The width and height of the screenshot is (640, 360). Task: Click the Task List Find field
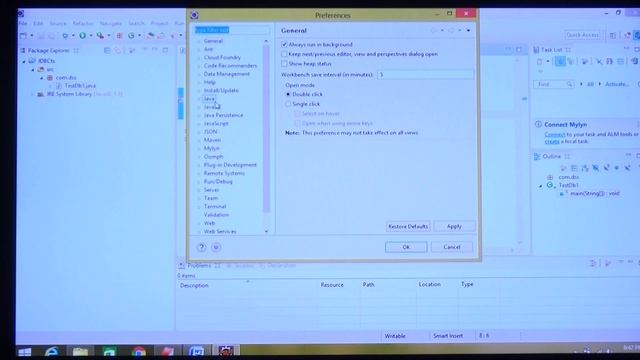coord(553,84)
